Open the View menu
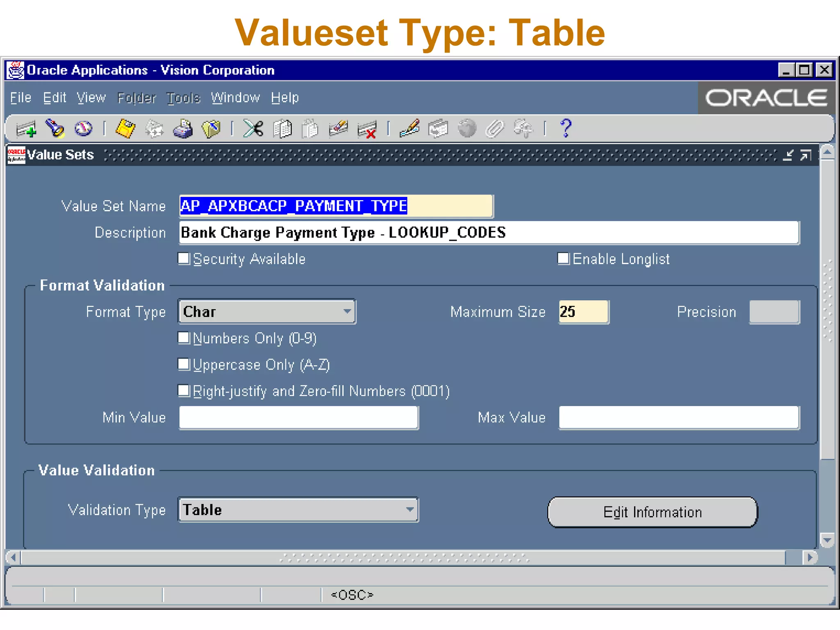 click(x=91, y=98)
